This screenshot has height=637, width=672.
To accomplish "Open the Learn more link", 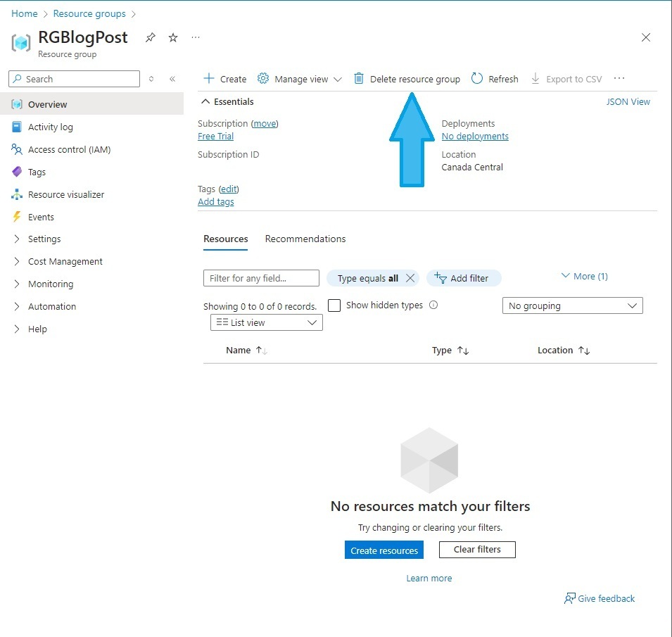I will click(x=429, y=579).
